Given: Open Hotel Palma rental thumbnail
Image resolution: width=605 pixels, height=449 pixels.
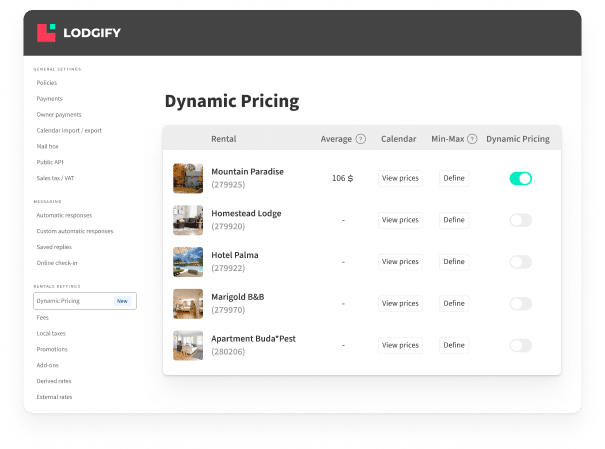Looking at the screenshot, I should 188,262.
